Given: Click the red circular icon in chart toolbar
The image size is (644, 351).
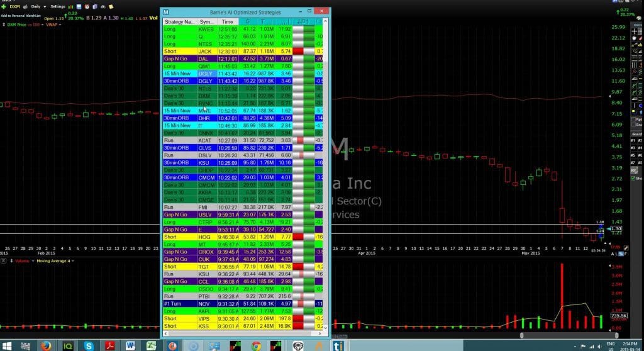Looking at the screenshot, I should (87, 7).
